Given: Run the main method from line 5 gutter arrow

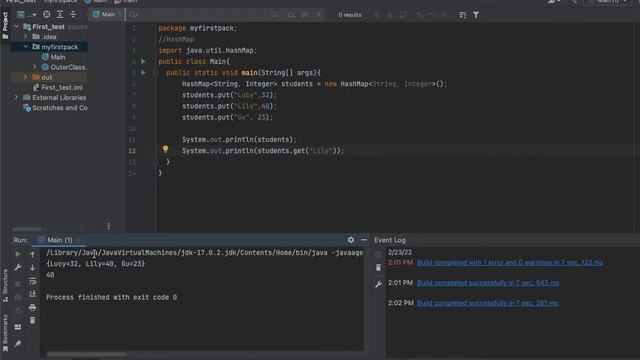Looking at the screenshot, I should [143, 73].
